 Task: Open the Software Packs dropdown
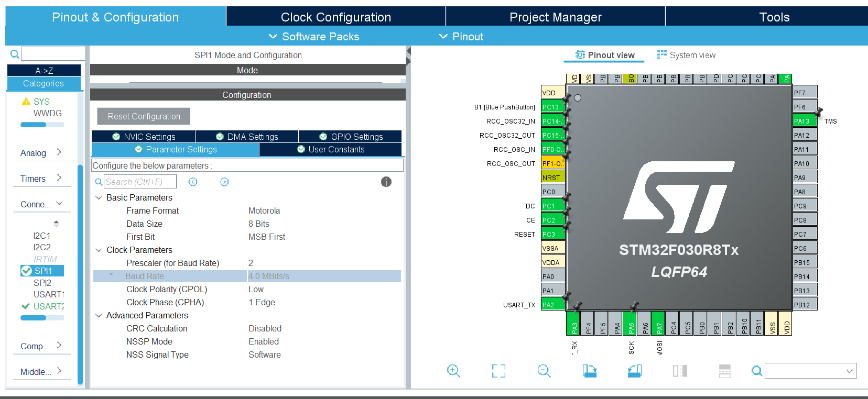tap(314, 37)
